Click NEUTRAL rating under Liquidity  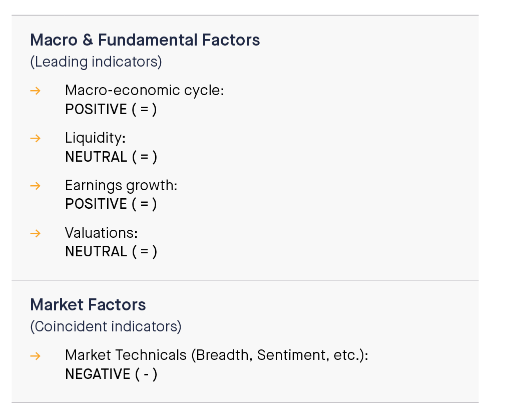tap(111, 157)
